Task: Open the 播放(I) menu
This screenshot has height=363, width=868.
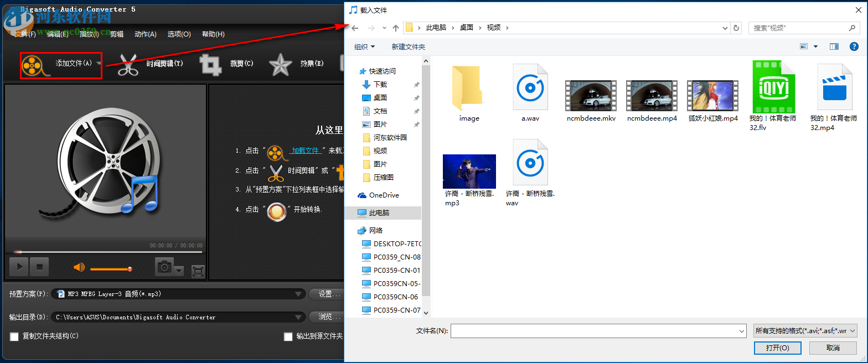Action: tap(89, 34)
